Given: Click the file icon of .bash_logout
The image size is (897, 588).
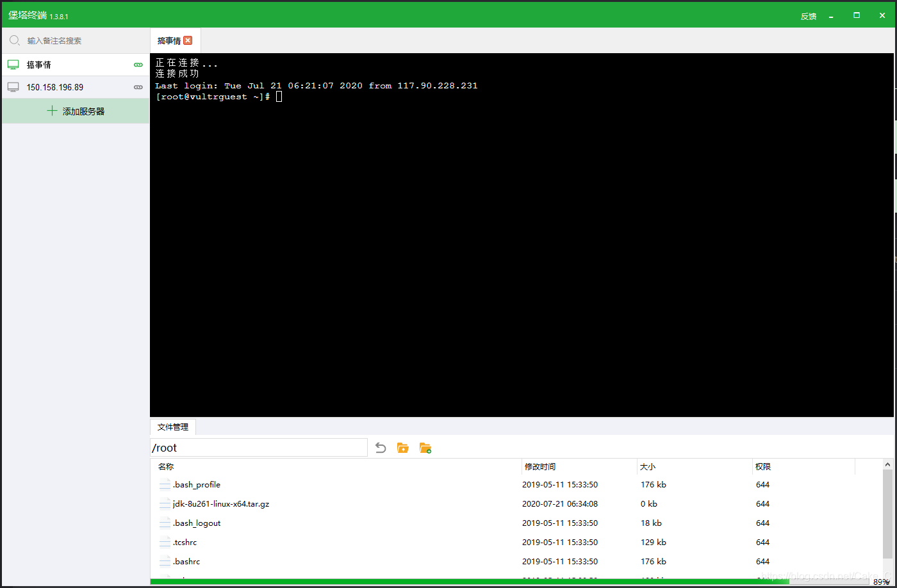Looking at the screenshot, I should 165,523.
